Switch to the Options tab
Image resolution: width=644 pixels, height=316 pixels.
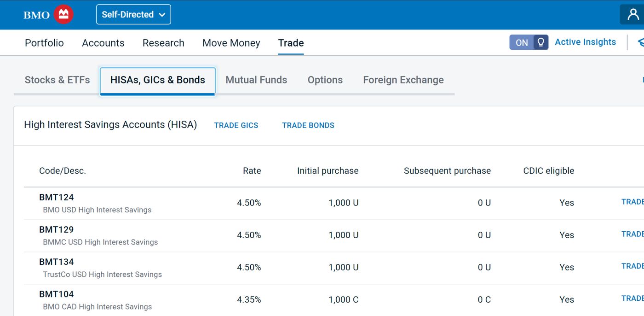click(x=325, y=80)
